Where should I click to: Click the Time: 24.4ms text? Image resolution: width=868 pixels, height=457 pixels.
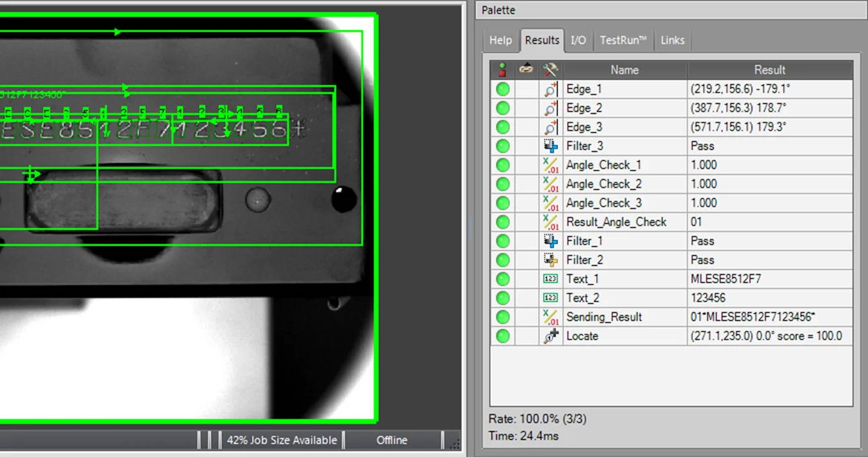pyautogui.click(x=523, y=436)
